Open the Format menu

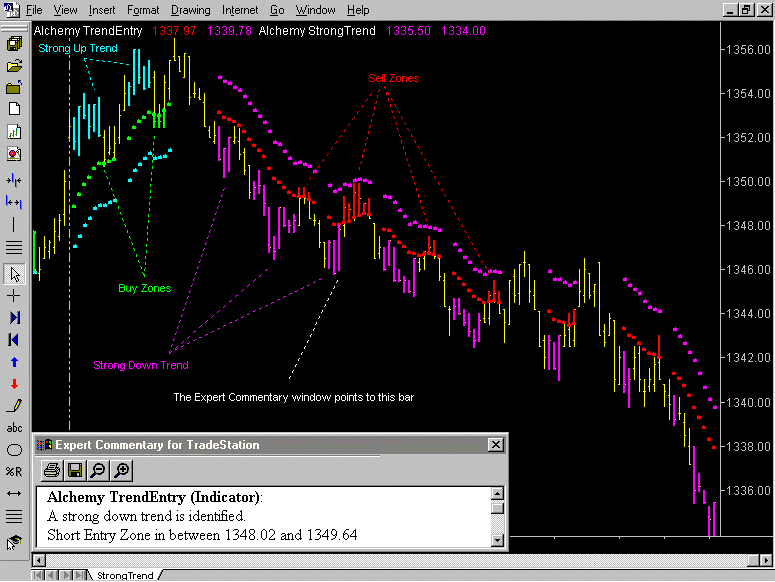pos(143,10)
